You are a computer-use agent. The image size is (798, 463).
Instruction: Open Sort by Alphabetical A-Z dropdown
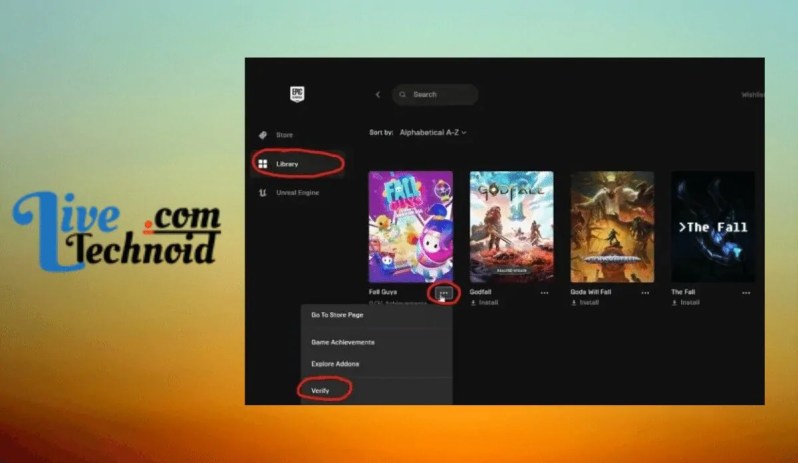(433, 132)
